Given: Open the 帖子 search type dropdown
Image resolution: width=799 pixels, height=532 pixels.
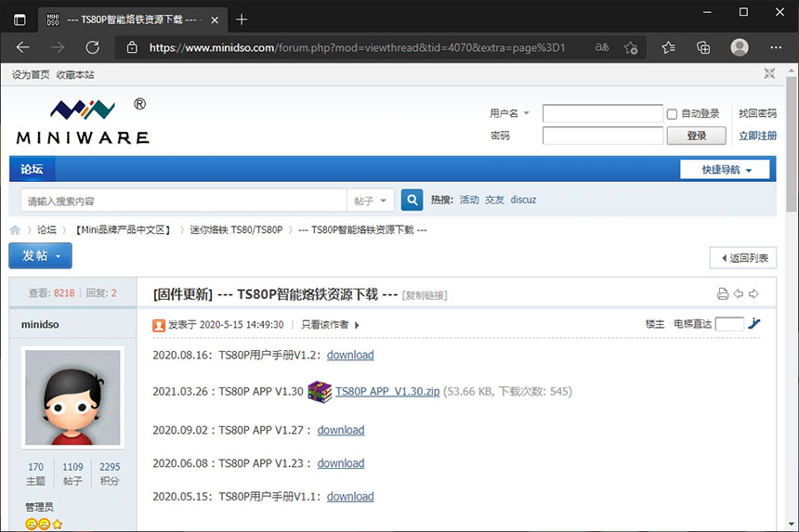Looking at the screenshot, I should 371,201.
